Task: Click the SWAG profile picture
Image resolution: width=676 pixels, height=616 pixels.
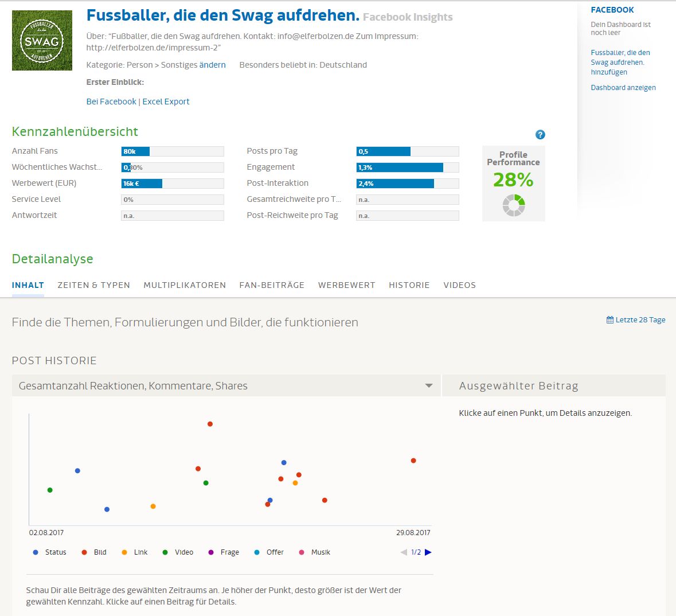Action: point(42,41)
